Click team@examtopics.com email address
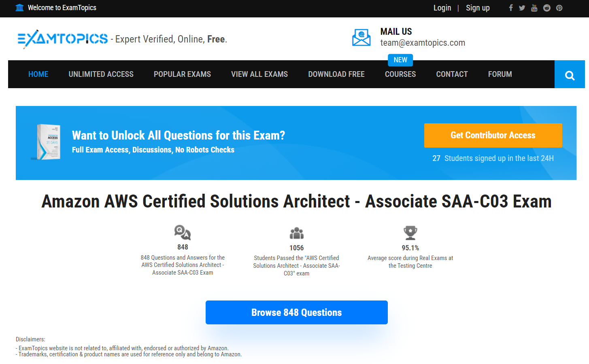 click(423, 43)
